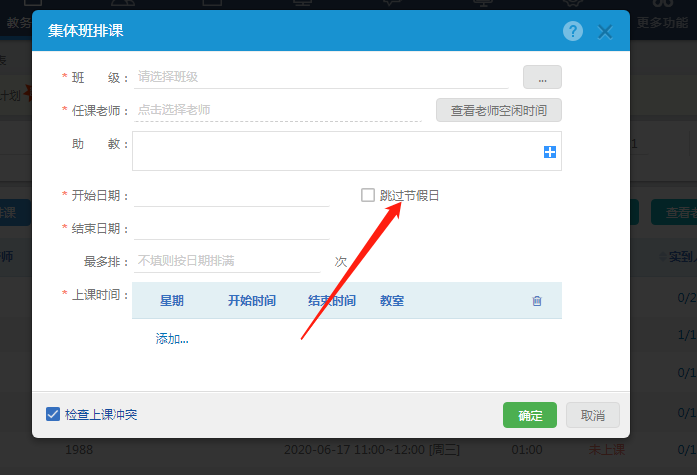Click the 开始时间 column header
This screenshot has height=475, width=697.
252,301
